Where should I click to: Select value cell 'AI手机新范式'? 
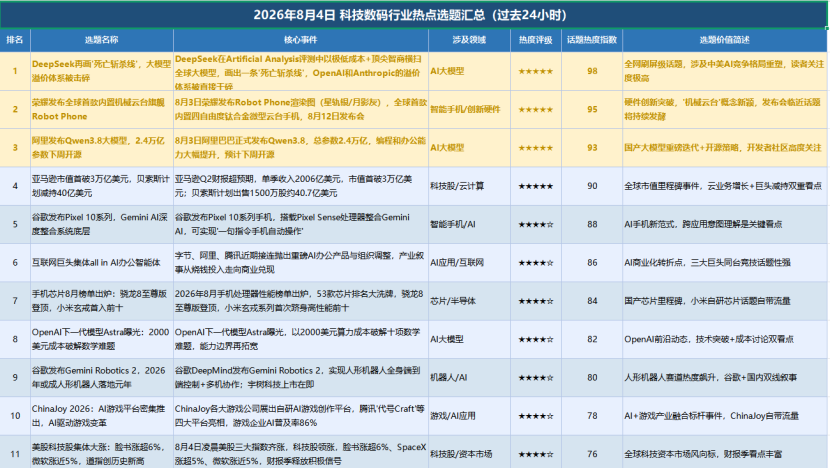pos(725,224)
